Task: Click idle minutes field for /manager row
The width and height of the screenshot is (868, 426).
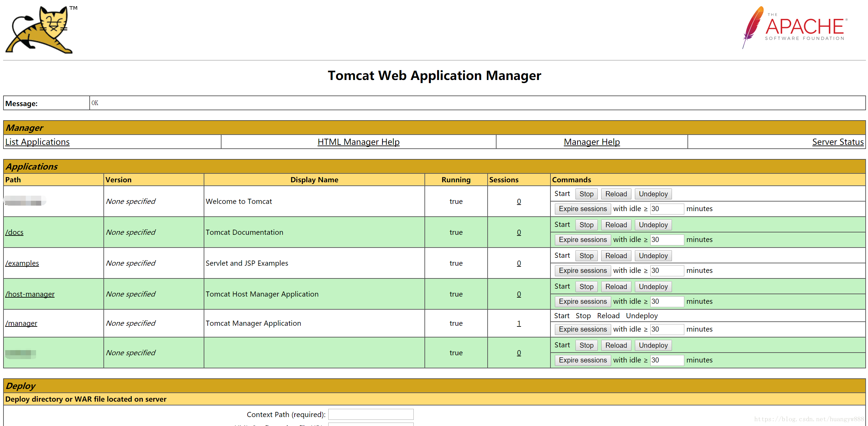Action: click(667, 329)
